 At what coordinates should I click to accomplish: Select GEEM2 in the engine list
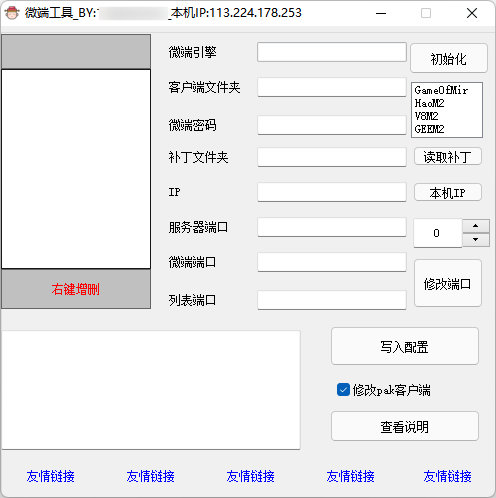[x=429, y=129]
